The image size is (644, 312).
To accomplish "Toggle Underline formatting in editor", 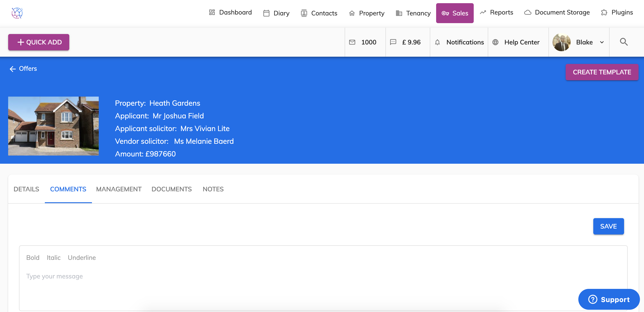I will tap(82, 257).
